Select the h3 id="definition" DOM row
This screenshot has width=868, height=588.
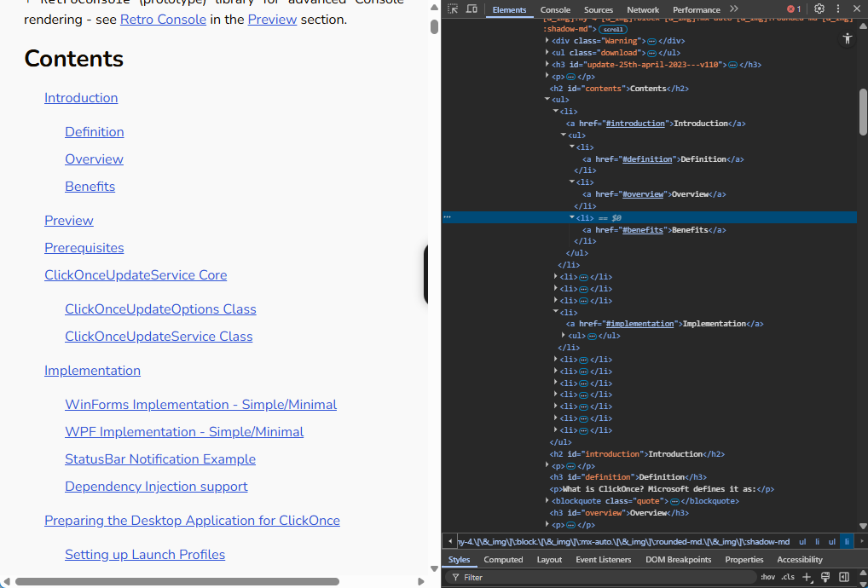628,477
